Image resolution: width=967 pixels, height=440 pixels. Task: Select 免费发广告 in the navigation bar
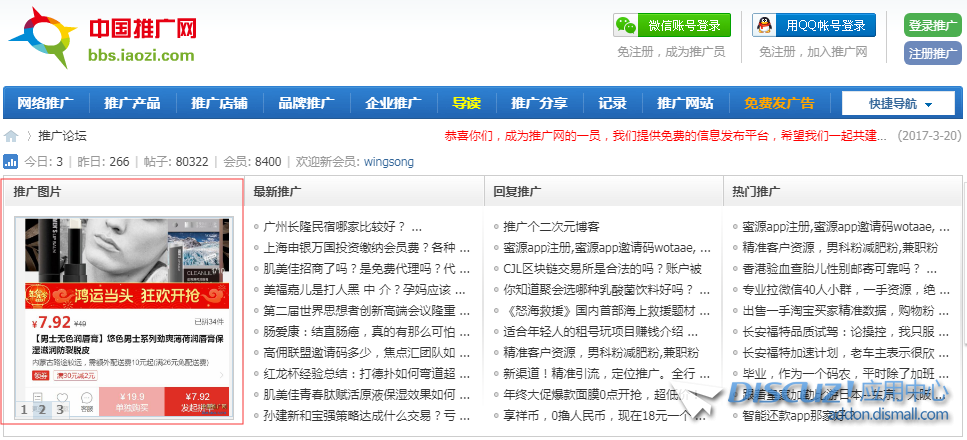click(779, 103)
